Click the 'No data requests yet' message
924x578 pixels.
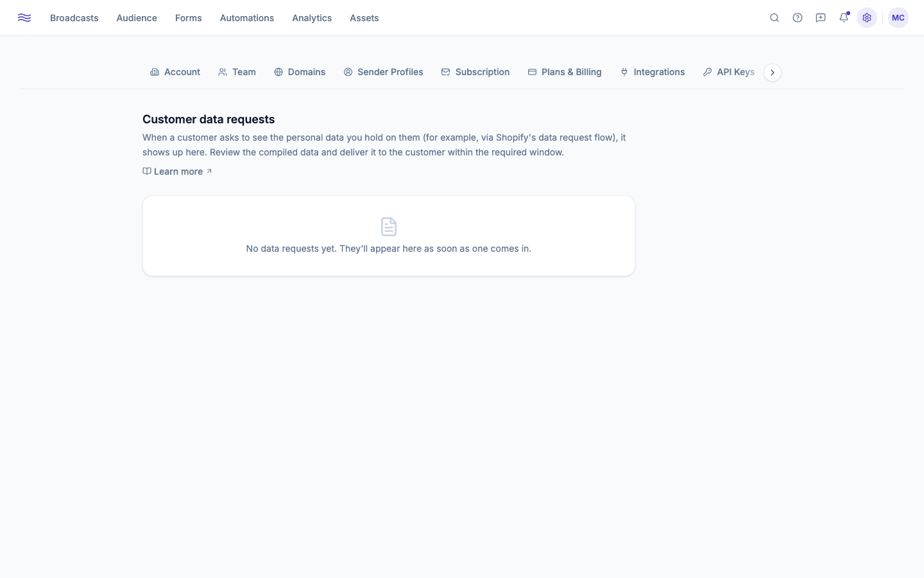click(x=389, y=249)
